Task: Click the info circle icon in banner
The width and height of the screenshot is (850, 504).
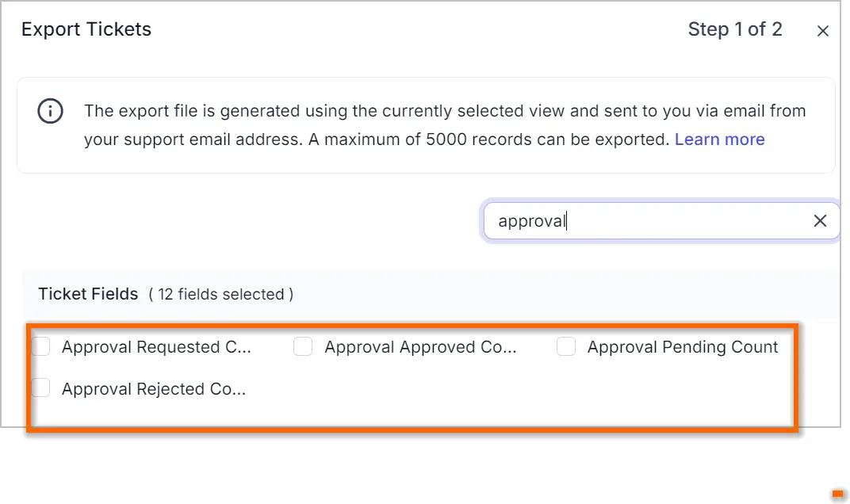Action: (x=51, y=111)
